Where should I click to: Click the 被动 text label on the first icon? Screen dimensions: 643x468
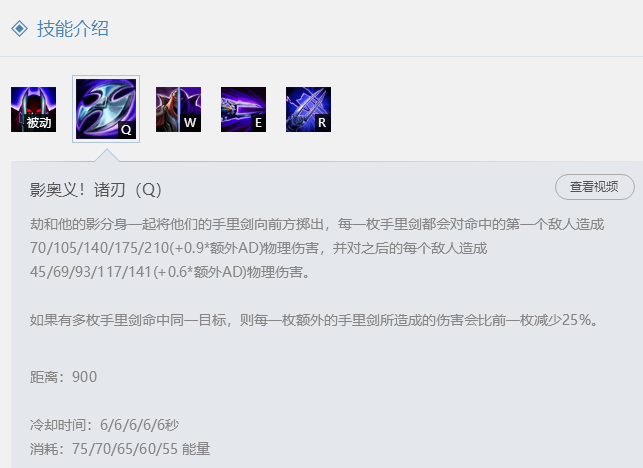tap(39, 123)
